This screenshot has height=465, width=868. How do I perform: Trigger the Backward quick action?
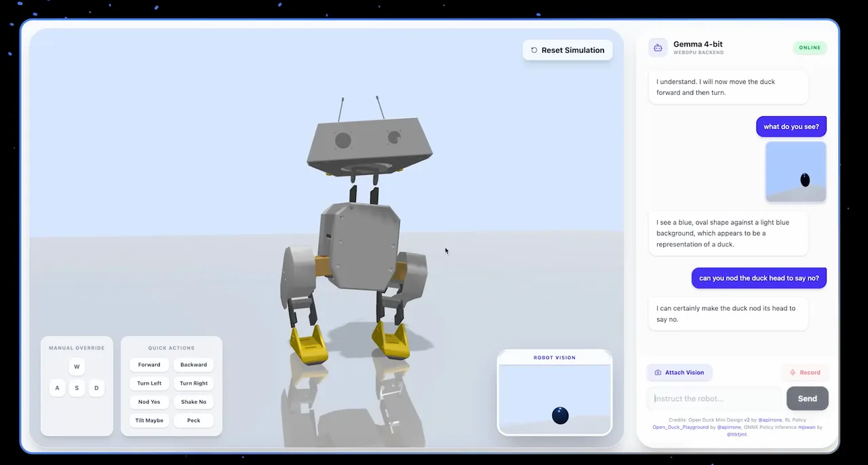click(193, 365)
